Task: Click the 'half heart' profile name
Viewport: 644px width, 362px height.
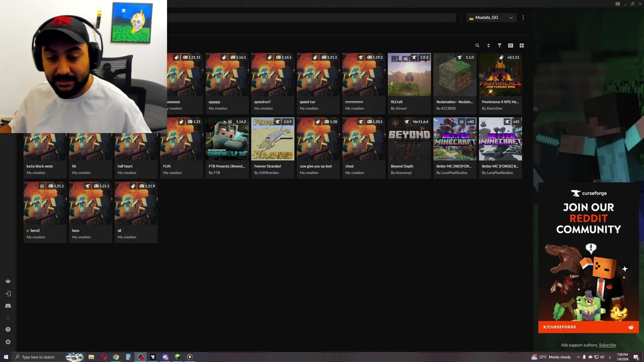Action: (x=125, y=166)
